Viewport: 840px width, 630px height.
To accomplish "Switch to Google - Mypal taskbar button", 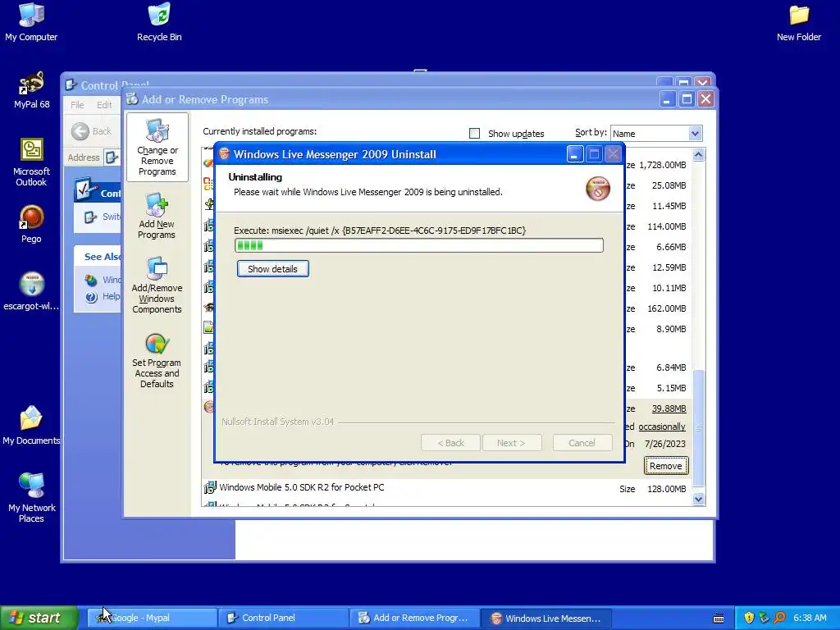I will pyautogui.click(x=153, y=618).
